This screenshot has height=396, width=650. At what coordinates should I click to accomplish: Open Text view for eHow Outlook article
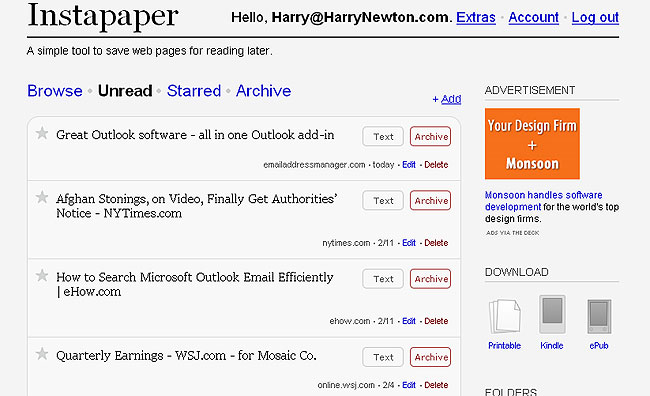click(x=383, y=279)
